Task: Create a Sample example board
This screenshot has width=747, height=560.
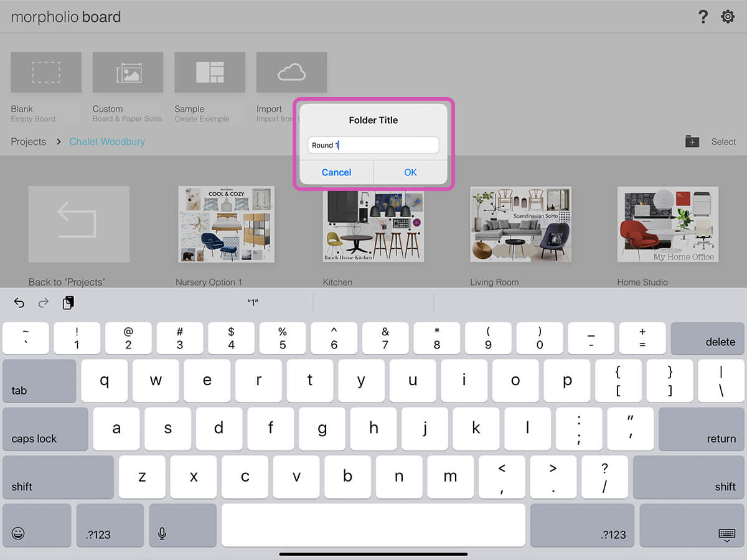Action: (210, 72)
